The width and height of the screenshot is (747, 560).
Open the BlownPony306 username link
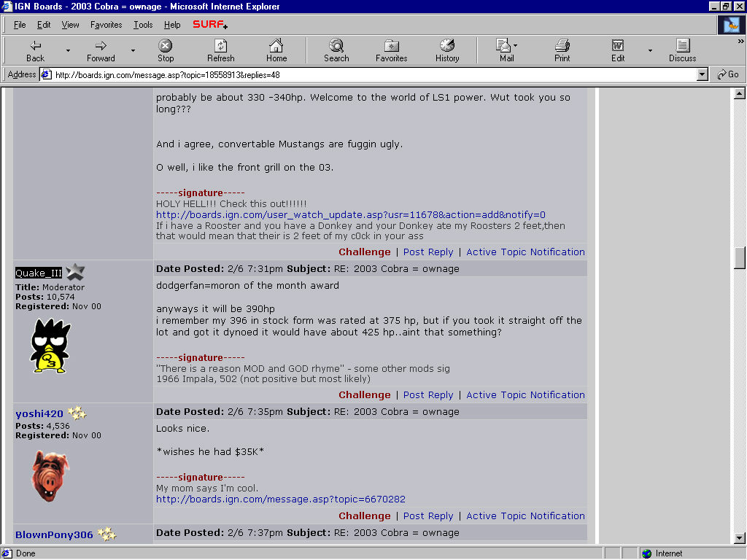[54, 534]
